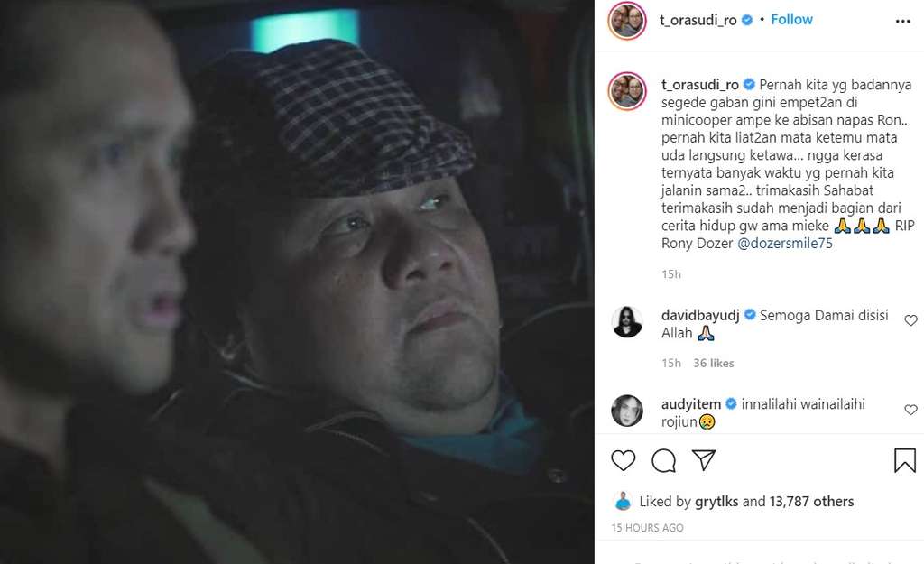Open the list of 13,787 others who liked
Image resolution: width=924 pixels, height=564 pixels.
coord(811,502)
